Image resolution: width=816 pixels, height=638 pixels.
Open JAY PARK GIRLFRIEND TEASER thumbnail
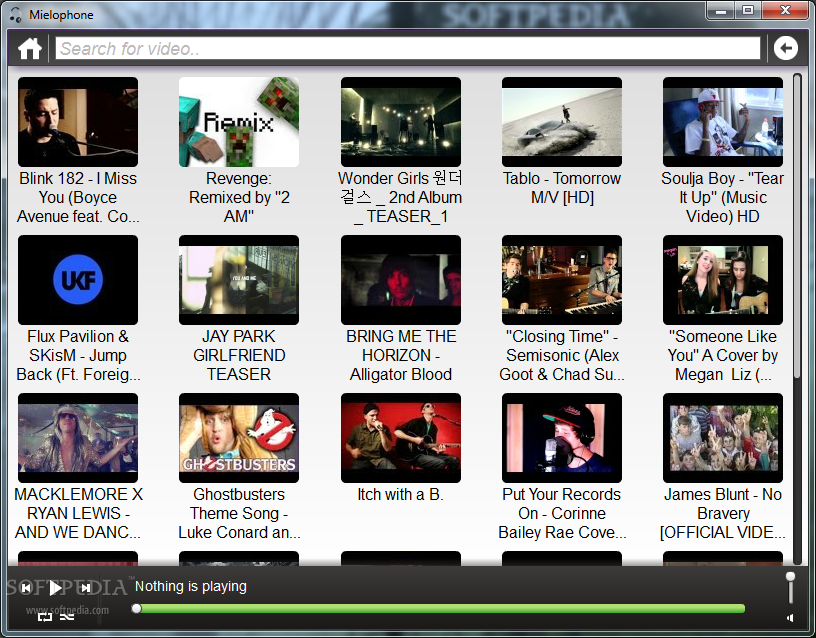[x=239, y=280]
